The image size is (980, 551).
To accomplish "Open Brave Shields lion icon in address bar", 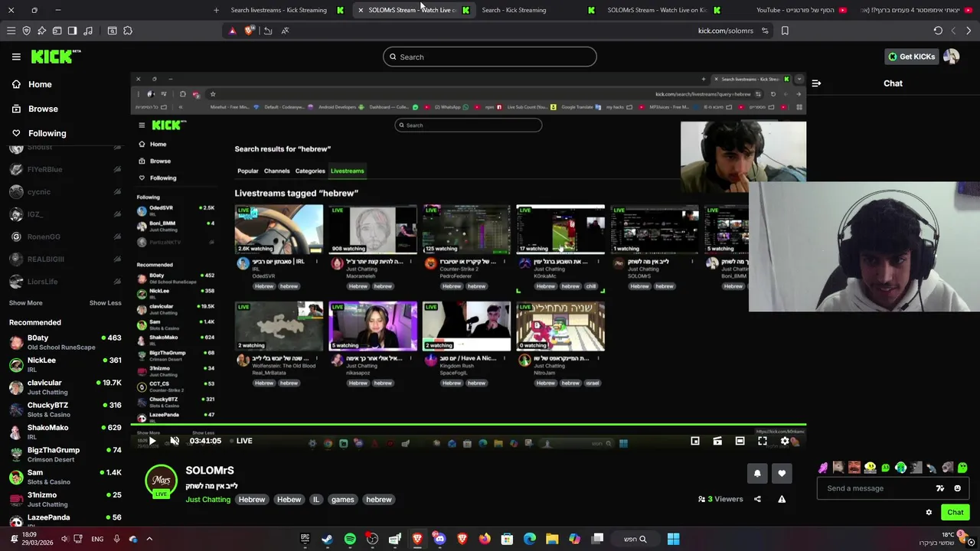I will (249, 31).
